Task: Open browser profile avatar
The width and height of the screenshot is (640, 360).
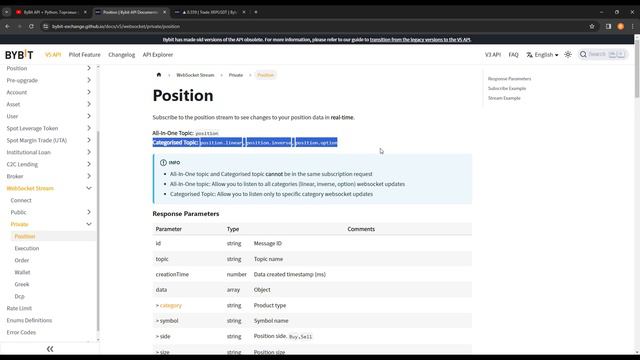Action: pyautogui.click(x=621, y=26)
